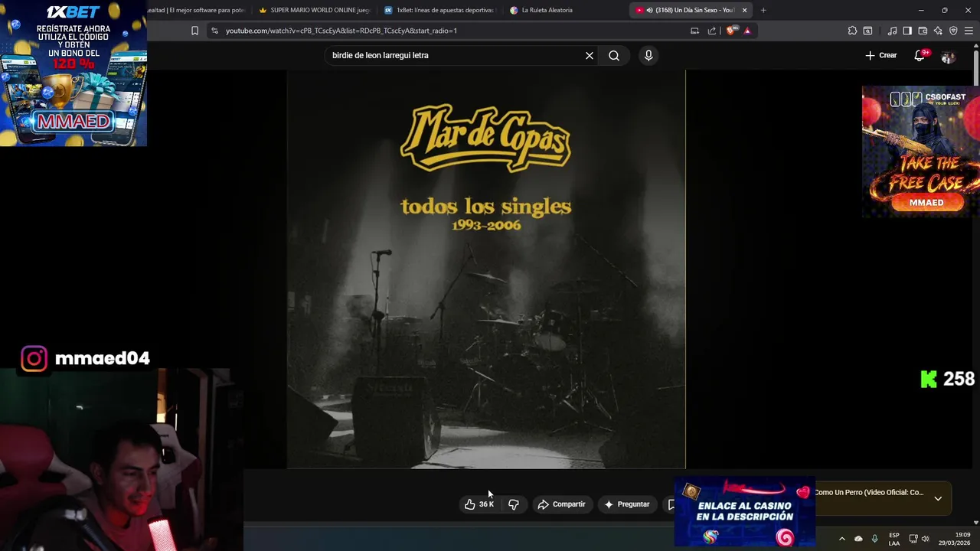
Task: Click the OneDrive cloud tray icon
Action: (858, 539)
